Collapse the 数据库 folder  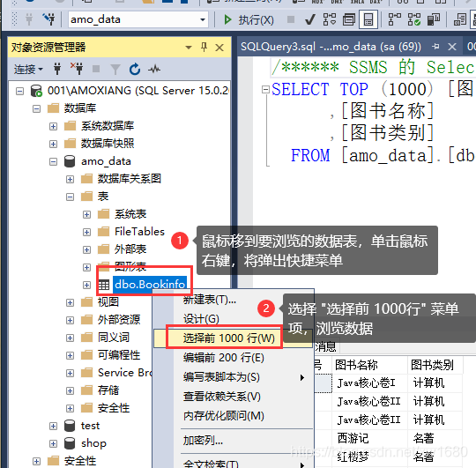[36, 108]
